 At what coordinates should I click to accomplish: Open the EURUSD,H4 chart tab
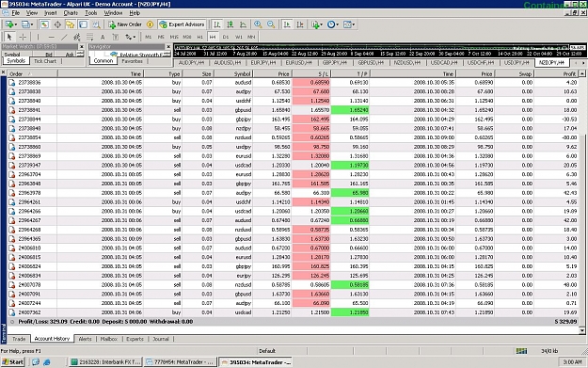pyautogui.click(x=298, y=63)
